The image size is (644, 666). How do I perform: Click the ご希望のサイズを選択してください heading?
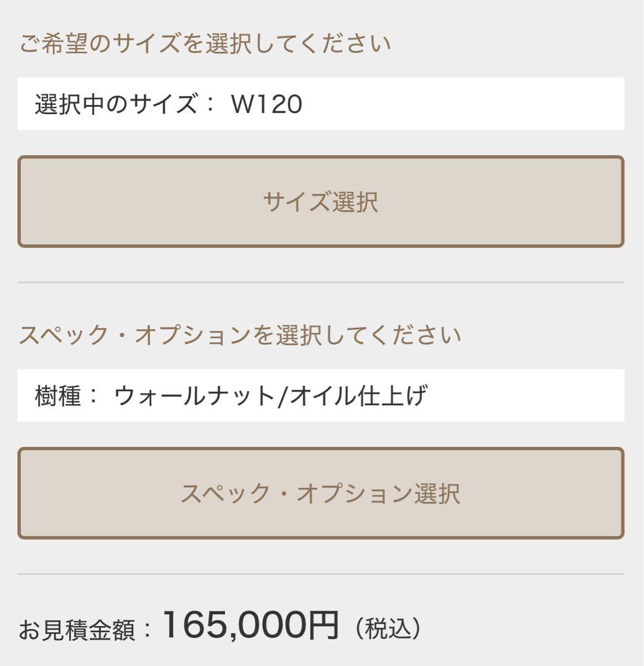[x=205, y=44]
